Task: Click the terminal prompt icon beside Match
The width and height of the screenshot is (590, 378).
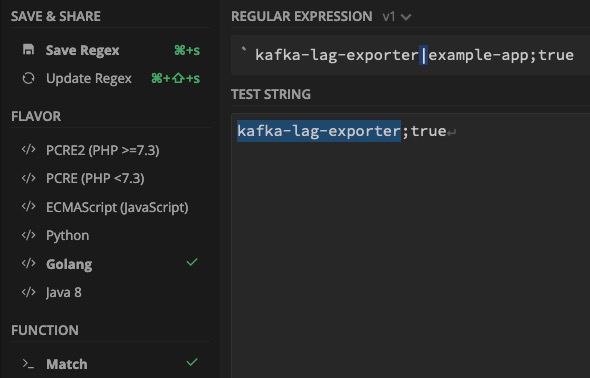Action: (28, 364)
